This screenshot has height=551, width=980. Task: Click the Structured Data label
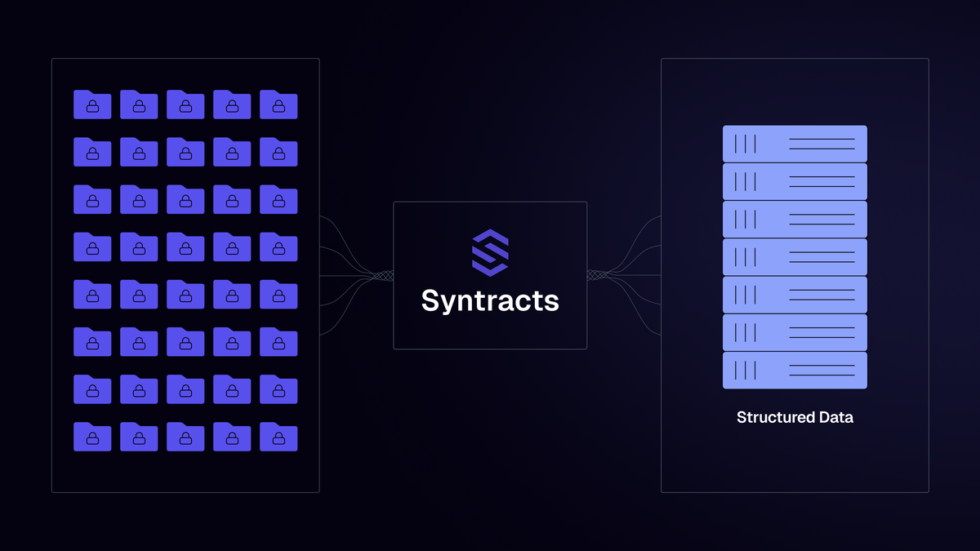point(795,417)
